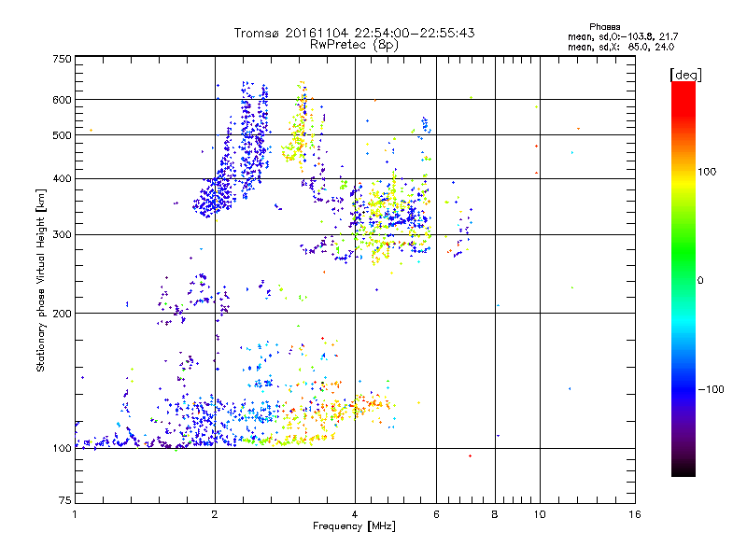Click the x-axis tick label '16'
Image resolution: width=747 pixels, height=560 pixels.
(635, 514)
